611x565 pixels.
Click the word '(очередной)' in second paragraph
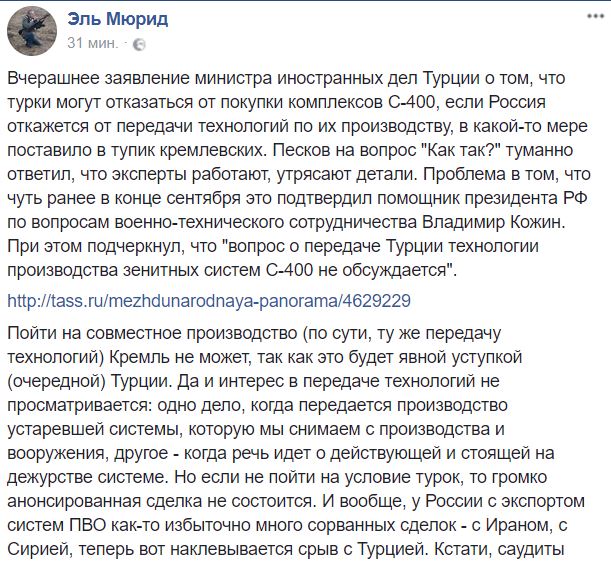[x=57, y=381]
